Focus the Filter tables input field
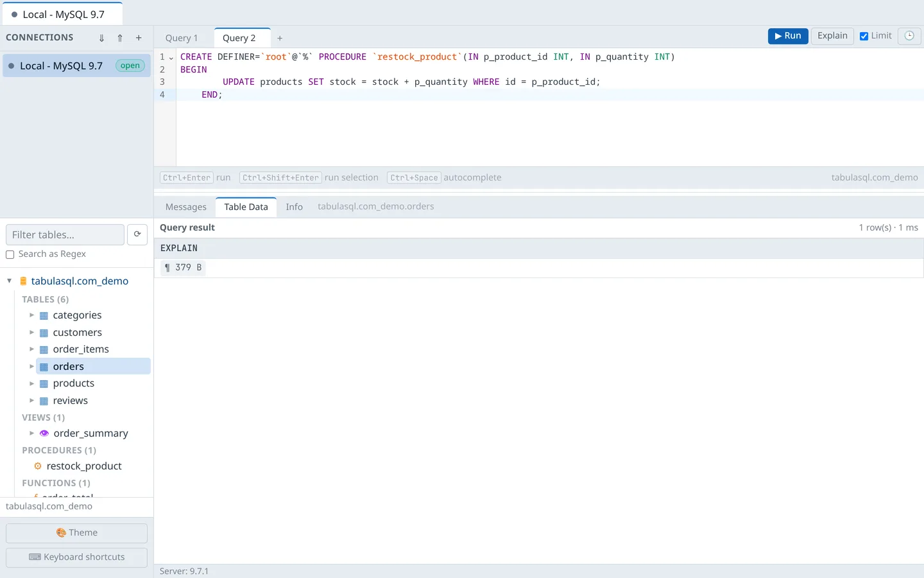The width and height of the screenshot is (924, 578). [65, 234]
